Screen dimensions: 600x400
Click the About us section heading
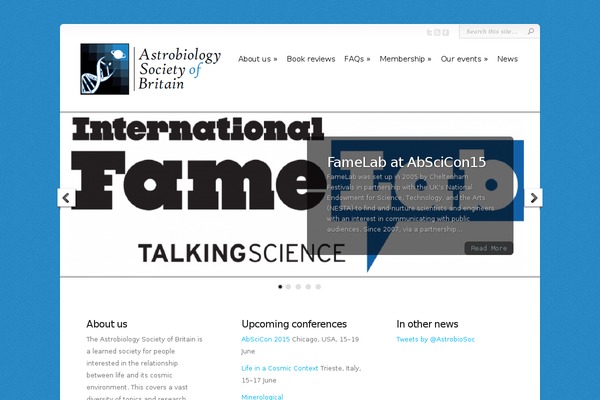[107, 324]
